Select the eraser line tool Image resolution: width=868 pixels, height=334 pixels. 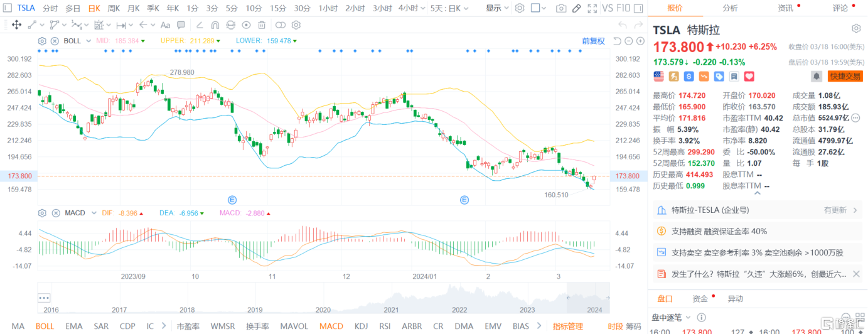pos(200,25)
